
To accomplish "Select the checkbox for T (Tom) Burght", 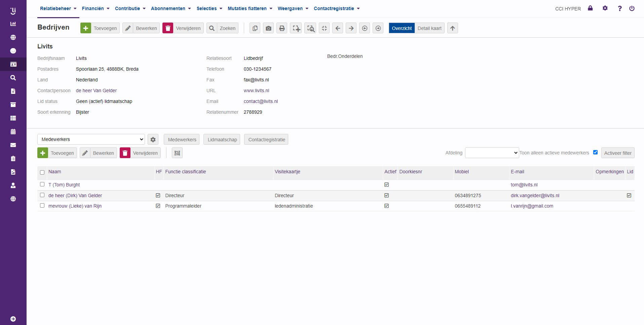I will point(42,184).
